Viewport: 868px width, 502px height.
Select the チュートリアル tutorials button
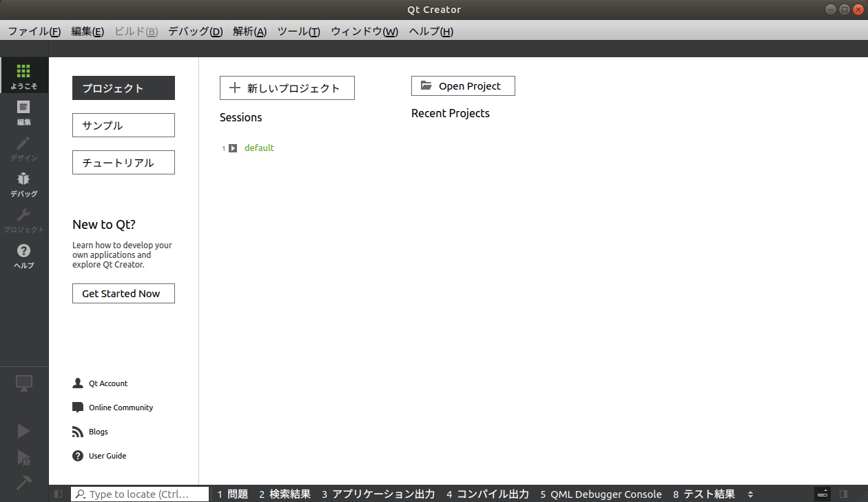coord(123,163)
